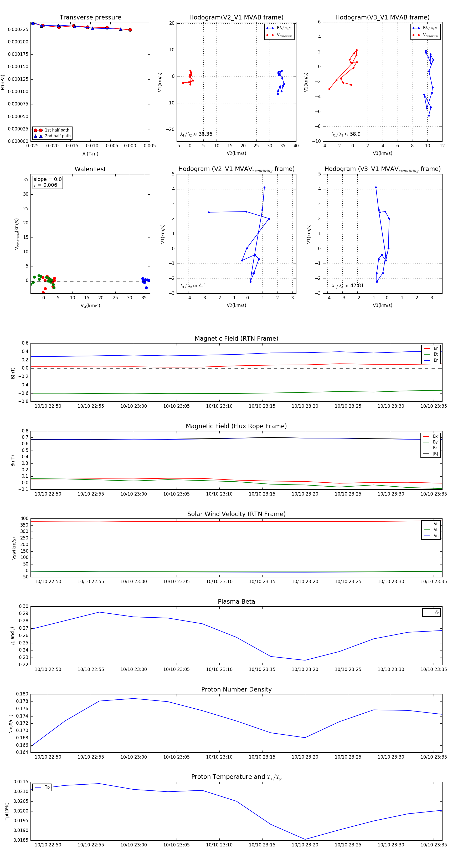Select 'Br' legend entry in RTN field plot
This screenshot has height=868, width=473.
431,349
